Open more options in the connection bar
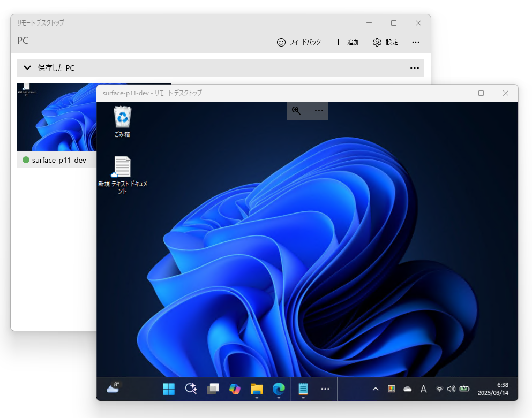The width and height of the screenshot is (532, 418). [319, 111]
